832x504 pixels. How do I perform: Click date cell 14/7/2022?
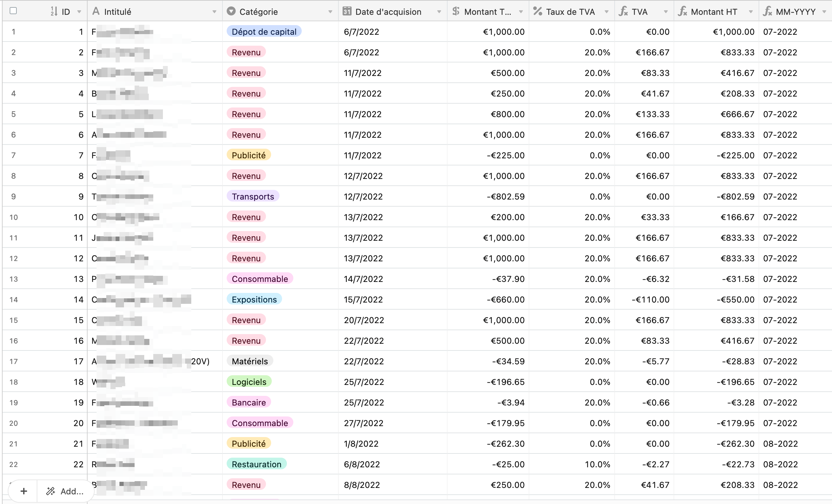393,279
